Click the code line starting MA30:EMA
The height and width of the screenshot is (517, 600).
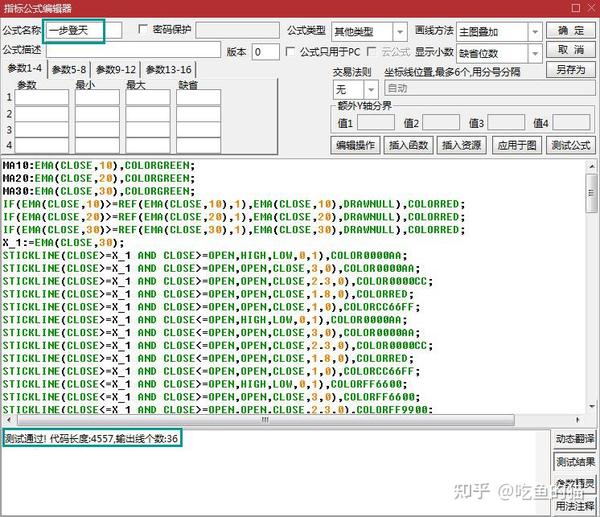tap(99, 191)
